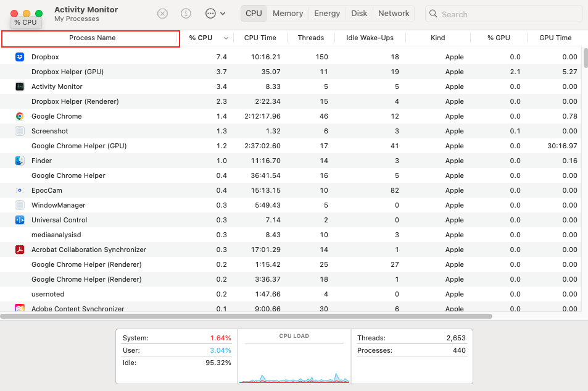Click the 30:16.97 GPU Time value
Screen dimensions: 588x391
(x=562, y=146)
